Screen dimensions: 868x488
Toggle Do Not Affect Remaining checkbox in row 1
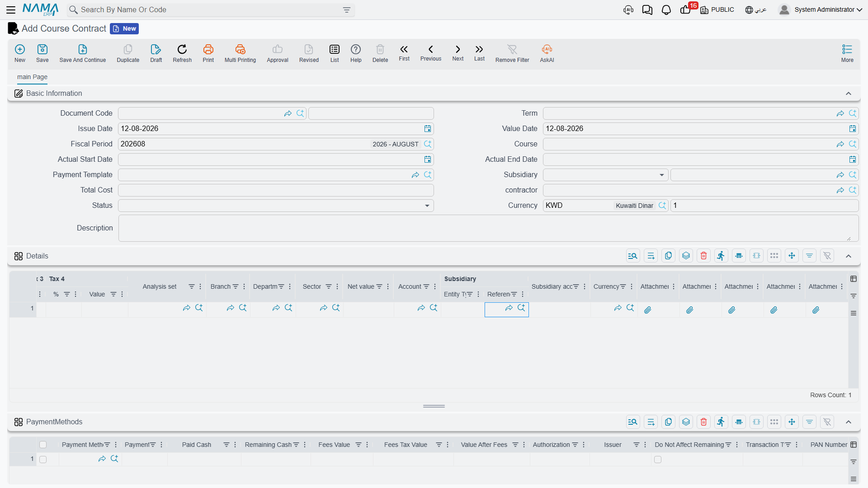click(x=658, y=460)
